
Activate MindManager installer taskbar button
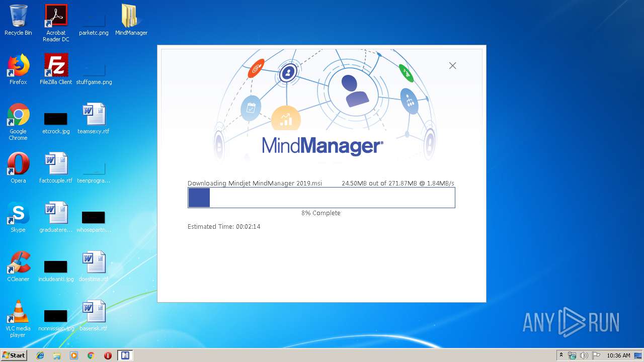pos(125,355)
